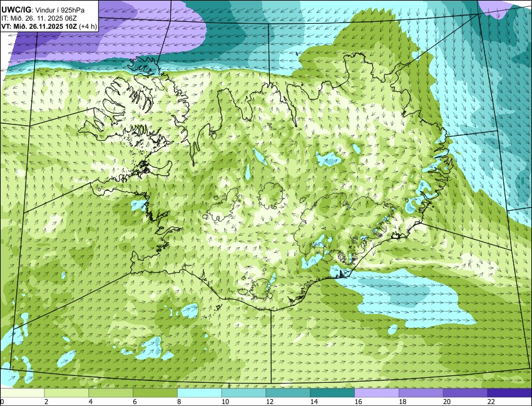Screen dimensions: 532x406
Task: Click the legend color swatch between 4 and 6
Action: click(111, 393)
